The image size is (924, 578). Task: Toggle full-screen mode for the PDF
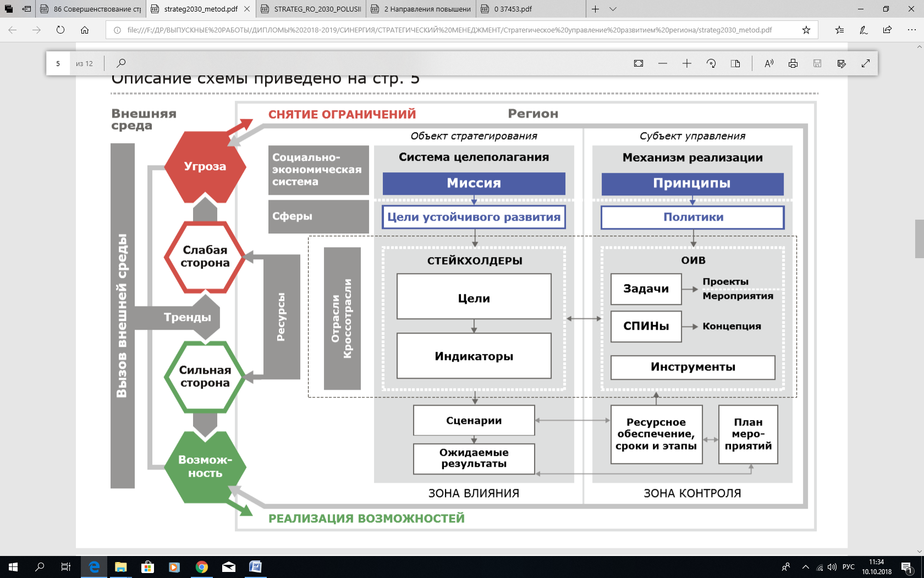coord(866,63)
